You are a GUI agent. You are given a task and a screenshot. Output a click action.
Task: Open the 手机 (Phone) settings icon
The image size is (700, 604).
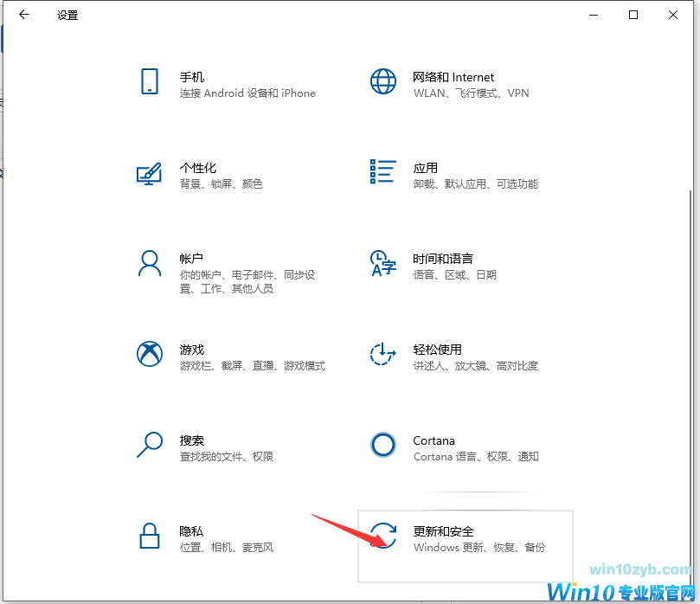click(x=150, y=81)
